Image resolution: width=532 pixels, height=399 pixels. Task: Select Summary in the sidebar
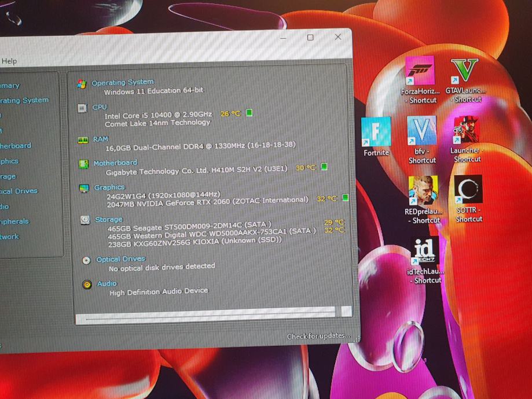click(10, 86)
